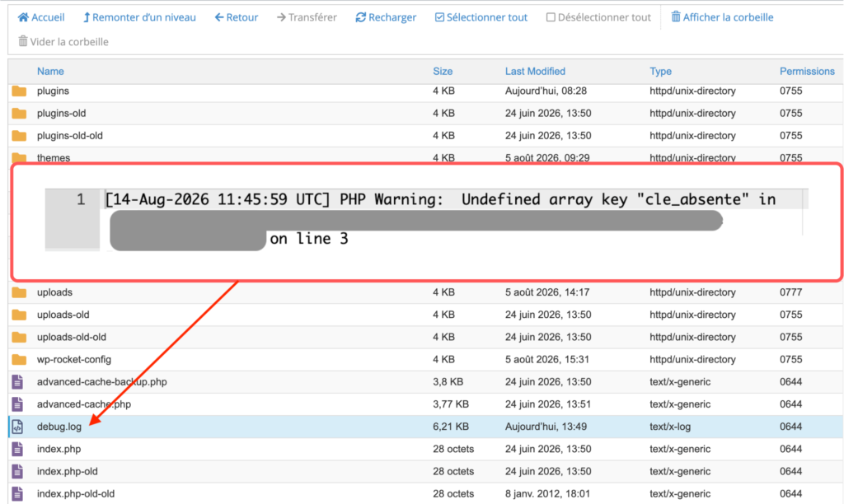Viewport: 844px width, 504px height.
Task: Click the Accueil home button
Action: pyautogui.click(x=41, y=17)
